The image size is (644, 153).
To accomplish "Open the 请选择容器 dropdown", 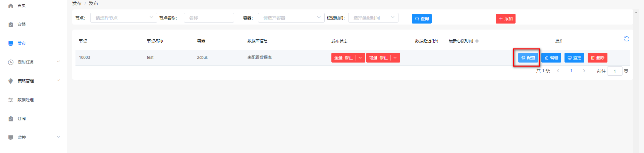I will 291,18.
